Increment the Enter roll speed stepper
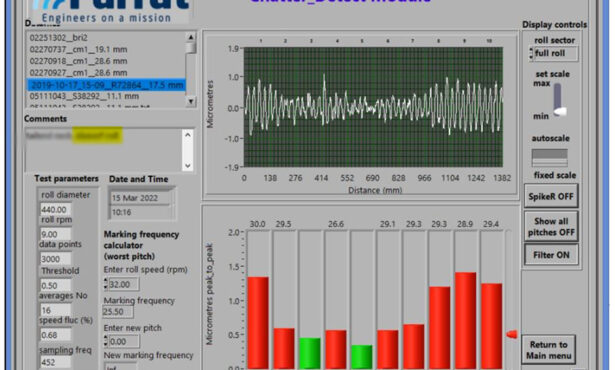Viewport: 615px width, 370px height. 105,281
